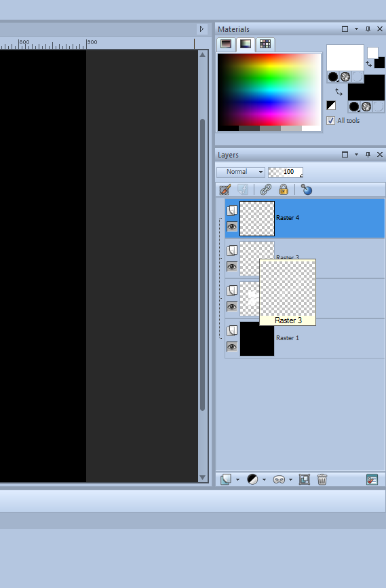Open the background Style button

(x=354, y=107)
